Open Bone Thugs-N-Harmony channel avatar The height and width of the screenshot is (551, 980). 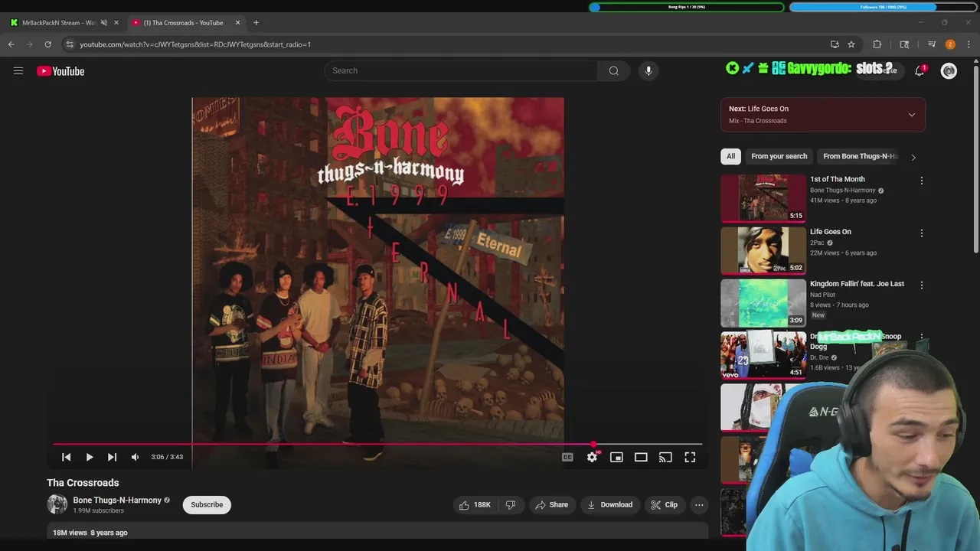[x=57, y=504]
